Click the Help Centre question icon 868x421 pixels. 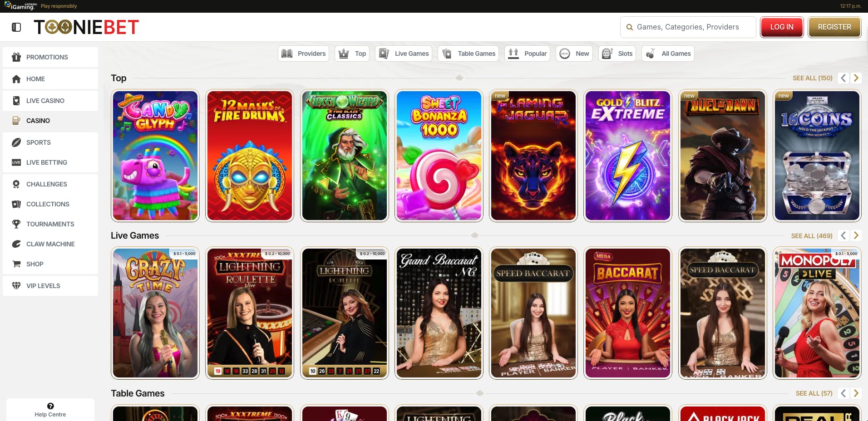pyautogui.click(x=50, y=406)
